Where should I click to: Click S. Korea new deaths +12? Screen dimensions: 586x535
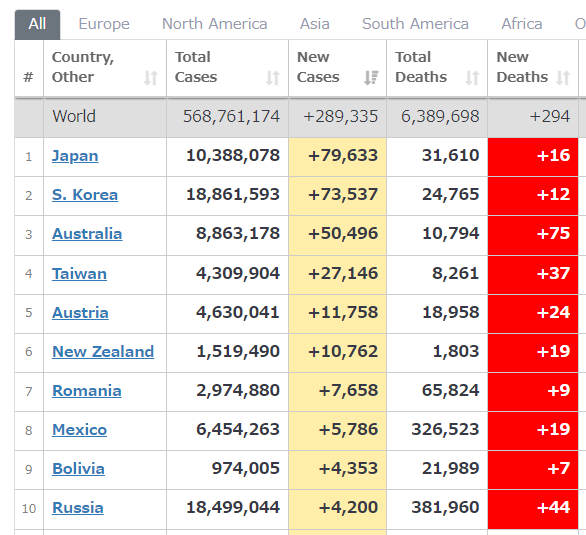pyautogui.click(x=553, y=194)
